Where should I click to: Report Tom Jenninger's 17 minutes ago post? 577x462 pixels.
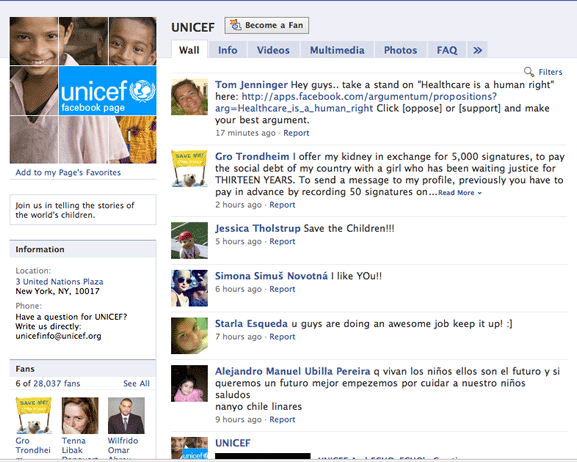point(296,133)
